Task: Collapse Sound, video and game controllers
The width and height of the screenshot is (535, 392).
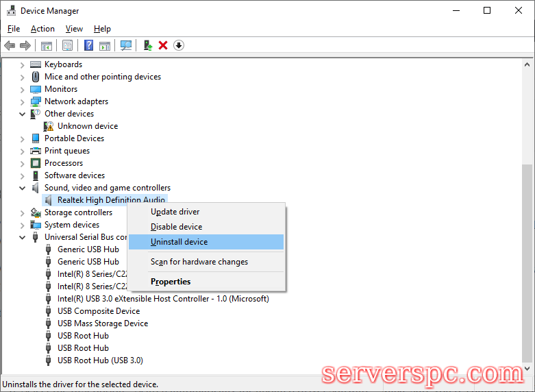Action: click(23, 188)
